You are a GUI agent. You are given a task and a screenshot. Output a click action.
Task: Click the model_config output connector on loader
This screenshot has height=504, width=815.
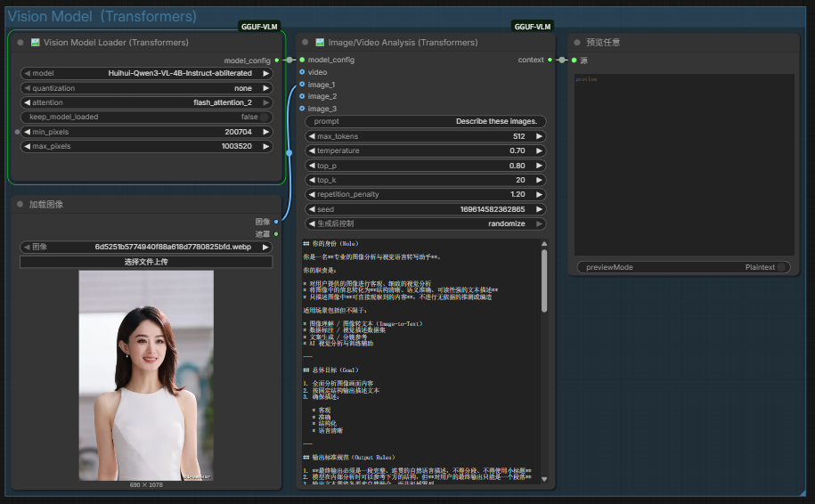click(x=276, y=61)
